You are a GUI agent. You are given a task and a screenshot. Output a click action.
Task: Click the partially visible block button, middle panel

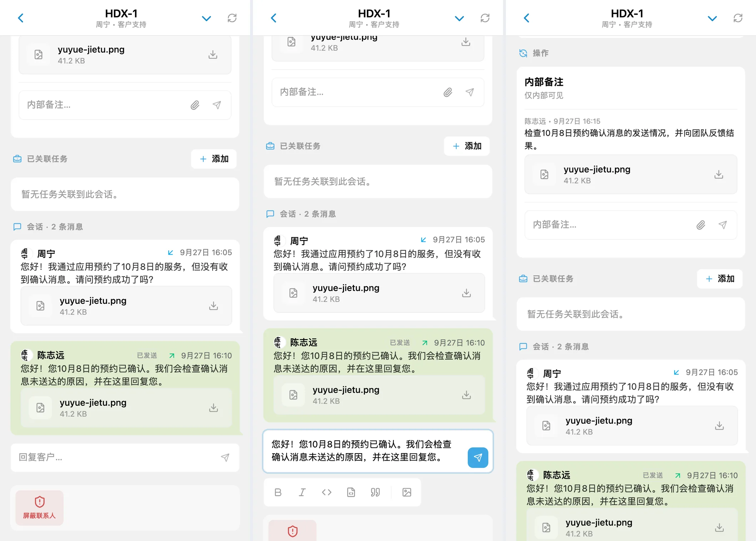coord(292,531)
